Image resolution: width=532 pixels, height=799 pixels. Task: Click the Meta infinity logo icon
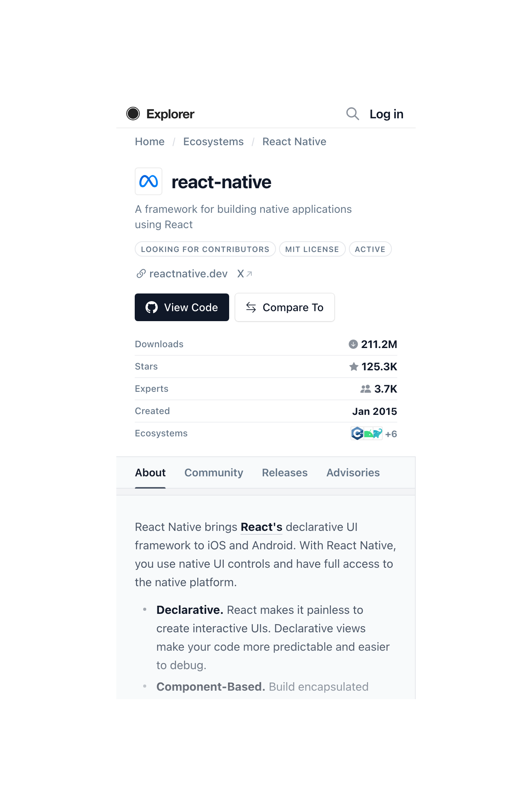[149, 181]
